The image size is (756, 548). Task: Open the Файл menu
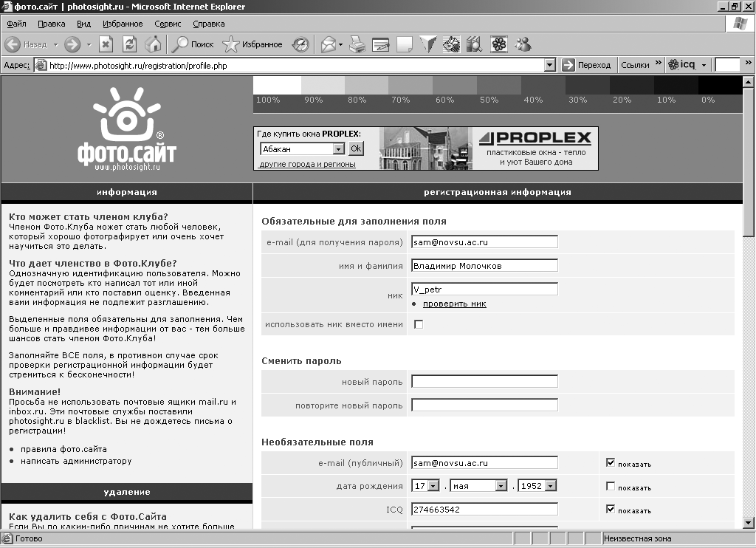coord(16,24)
